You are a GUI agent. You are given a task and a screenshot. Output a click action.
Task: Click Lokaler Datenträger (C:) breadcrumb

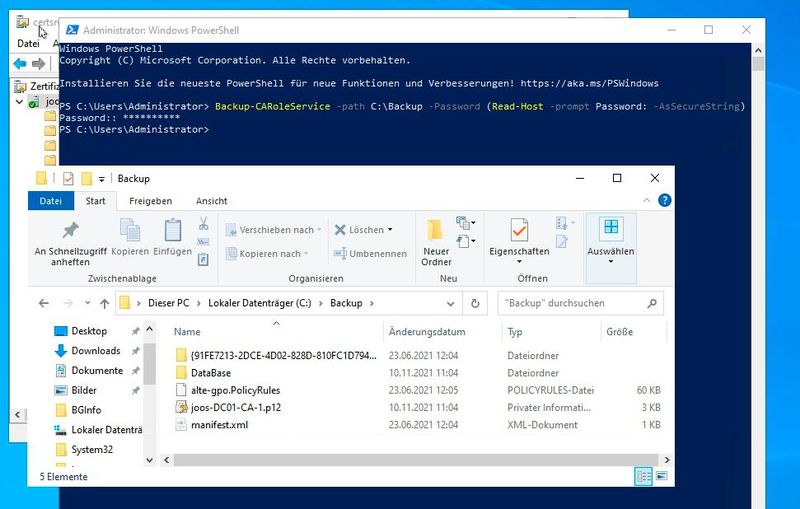[x=260, y=303]
